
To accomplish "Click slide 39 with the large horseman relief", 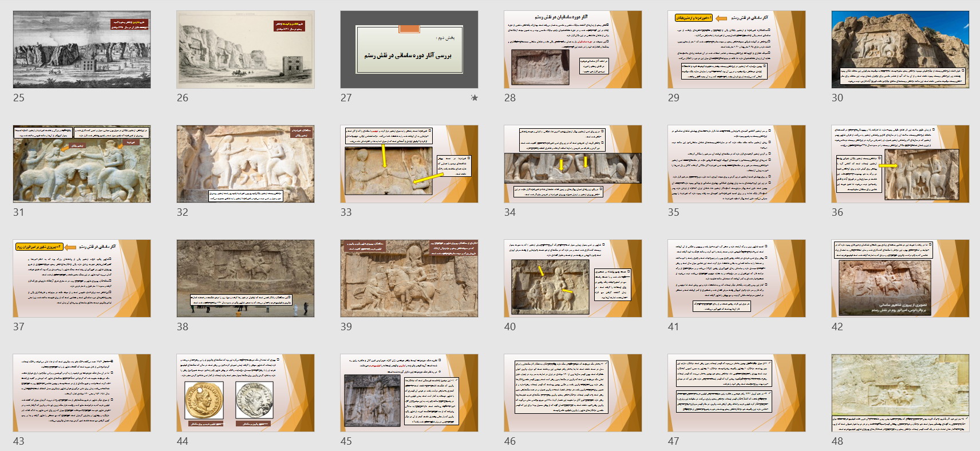I will 409,278.
